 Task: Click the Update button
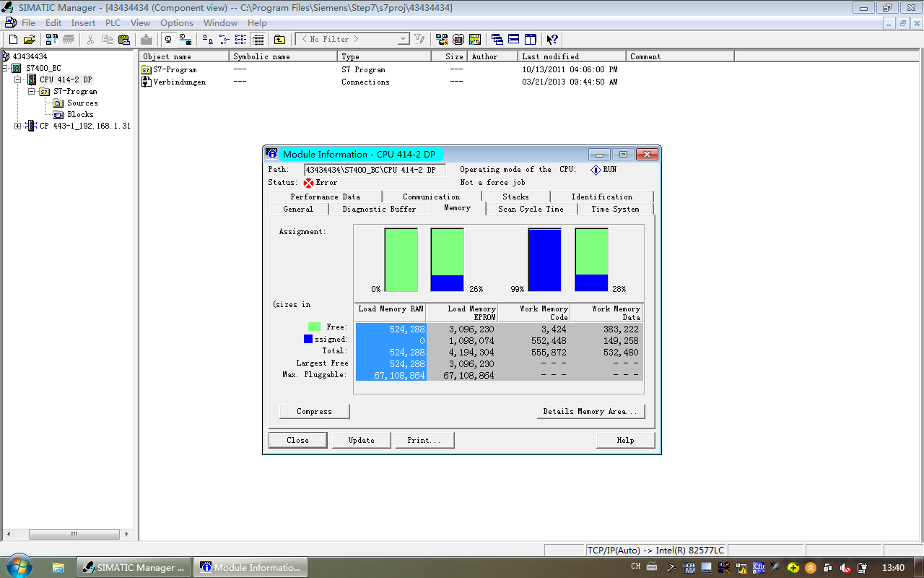(361, 440)
